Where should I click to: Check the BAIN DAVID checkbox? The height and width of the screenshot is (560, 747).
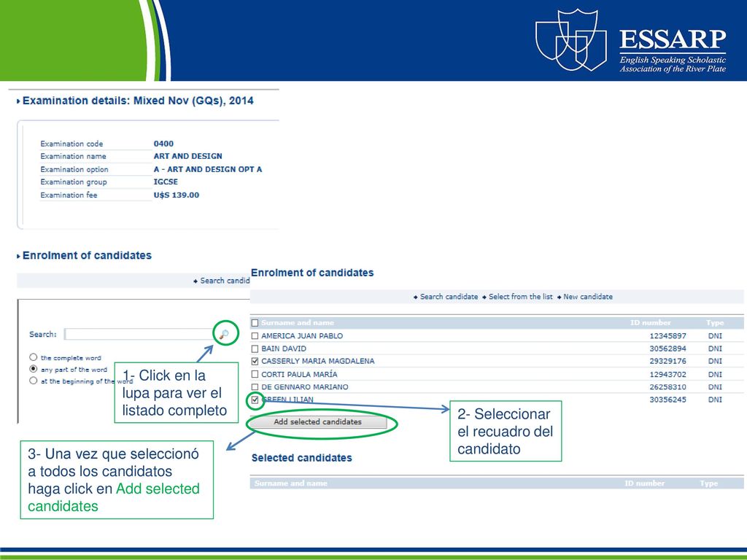(255, 349)
